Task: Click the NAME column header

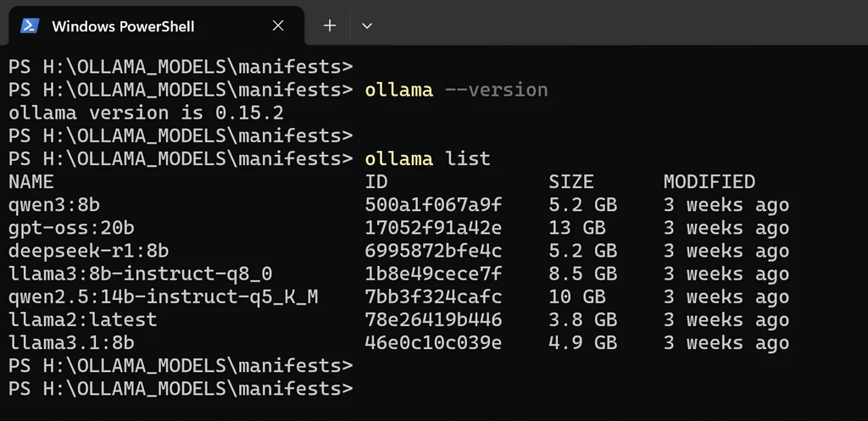Action: pyautogui.click(x=31, y=181)
